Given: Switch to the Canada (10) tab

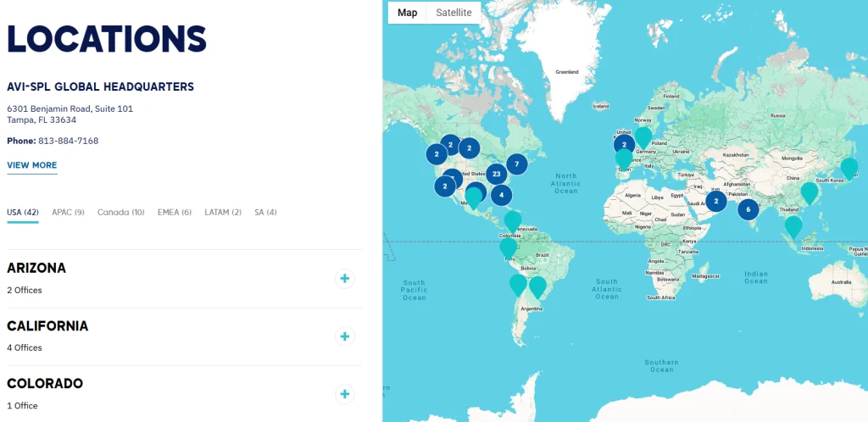Looking at the screenshot, I should click(x=120, y=213).
